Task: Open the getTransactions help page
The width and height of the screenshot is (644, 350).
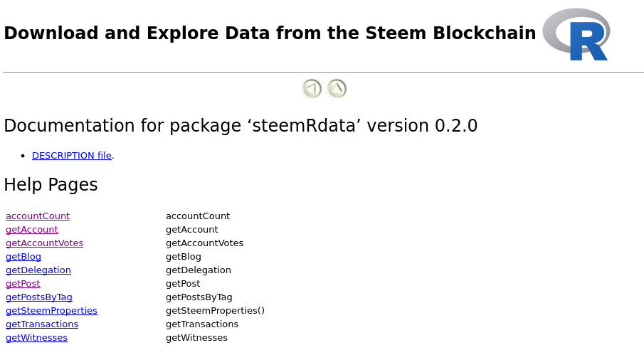Action: tap(42, 324)
